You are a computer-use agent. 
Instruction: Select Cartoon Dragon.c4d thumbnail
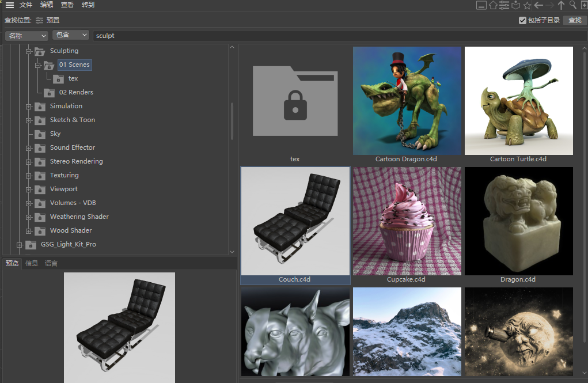coord(407,101)
